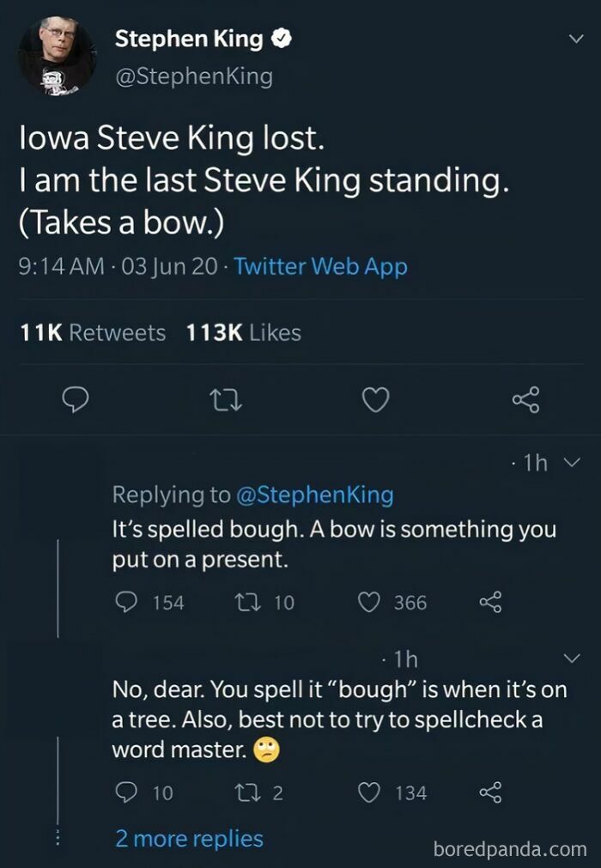Viewport: 601px width, 868px height.
Task: Retweet the main tweet
Action: 226,399
